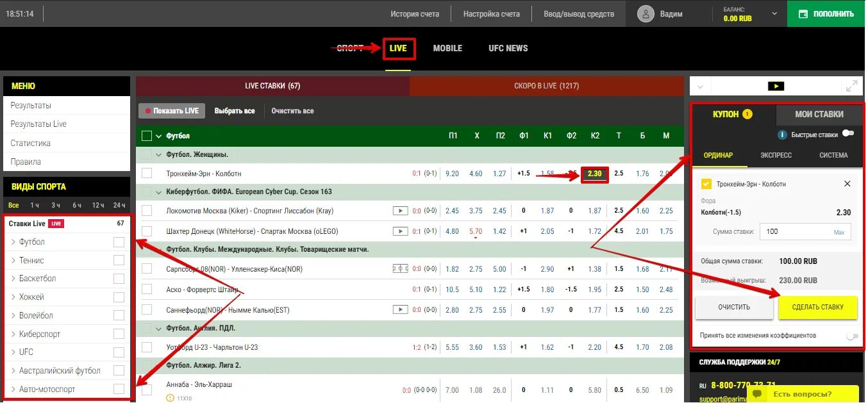Click the user avatar icon next to Вадим
The image size is (868, 403).
point(646,13)
